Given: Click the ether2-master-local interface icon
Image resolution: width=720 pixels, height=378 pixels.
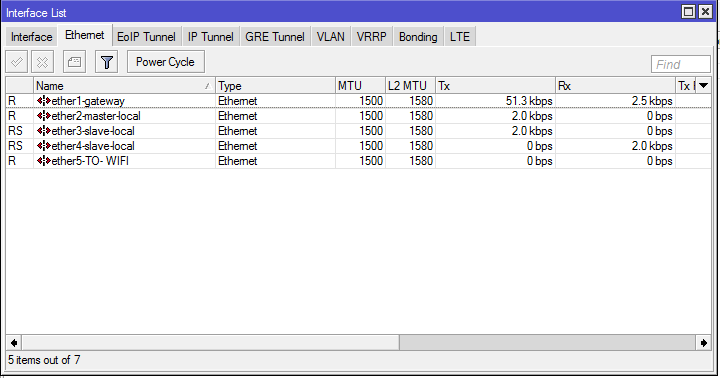Looking at the screenshot, I should pyautogui.click(x=44, y=116).
